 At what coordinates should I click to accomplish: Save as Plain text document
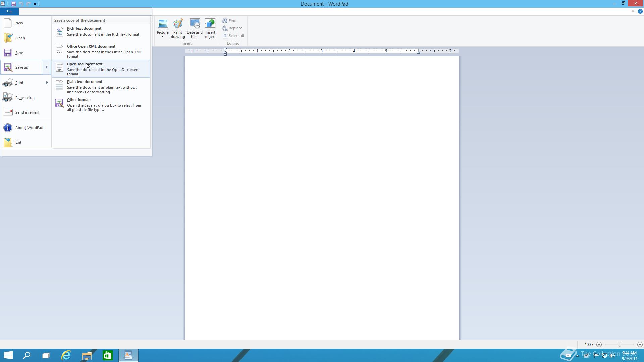coord(101,87)
